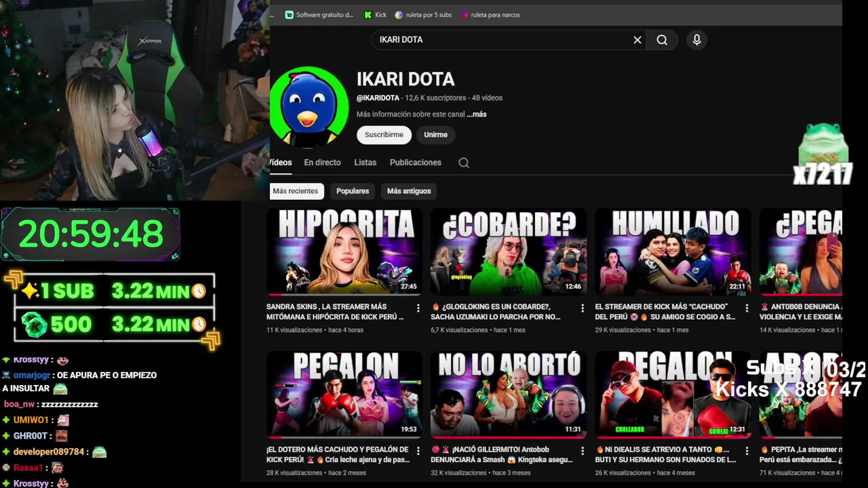Click chat username GHR00T
Viewport: 868px width, 488px height.
click(31, 436)
